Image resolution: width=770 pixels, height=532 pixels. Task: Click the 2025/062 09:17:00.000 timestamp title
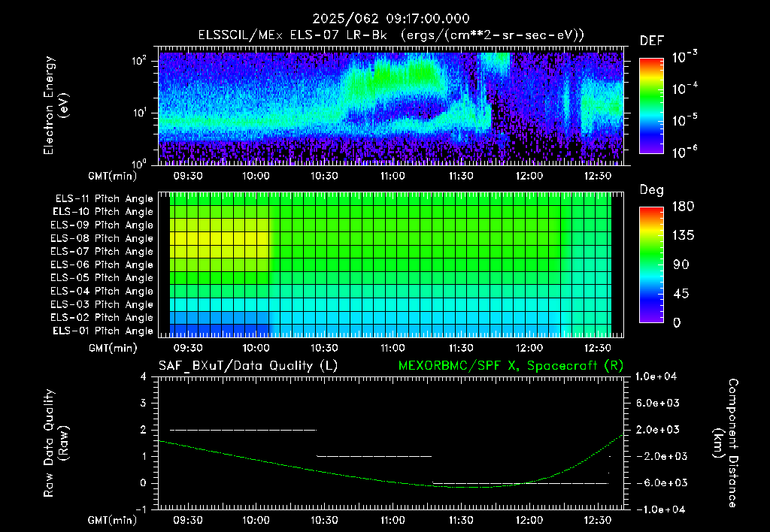(391, 19)
